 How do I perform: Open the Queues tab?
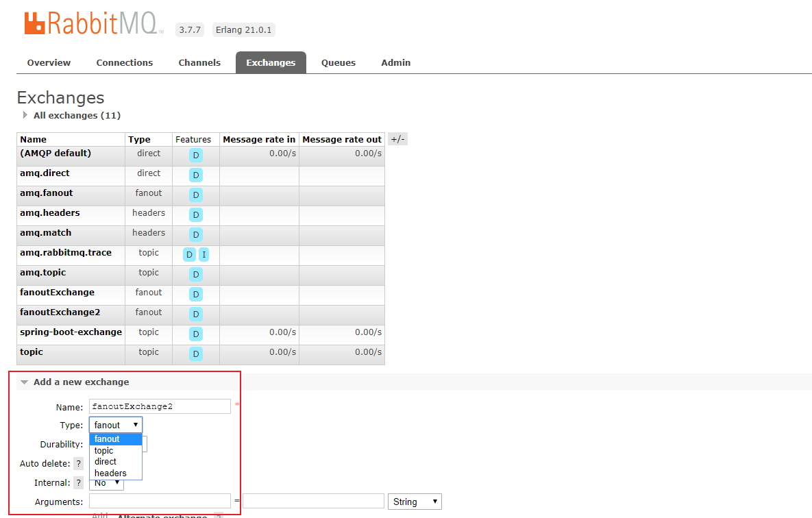click(338, 62)
